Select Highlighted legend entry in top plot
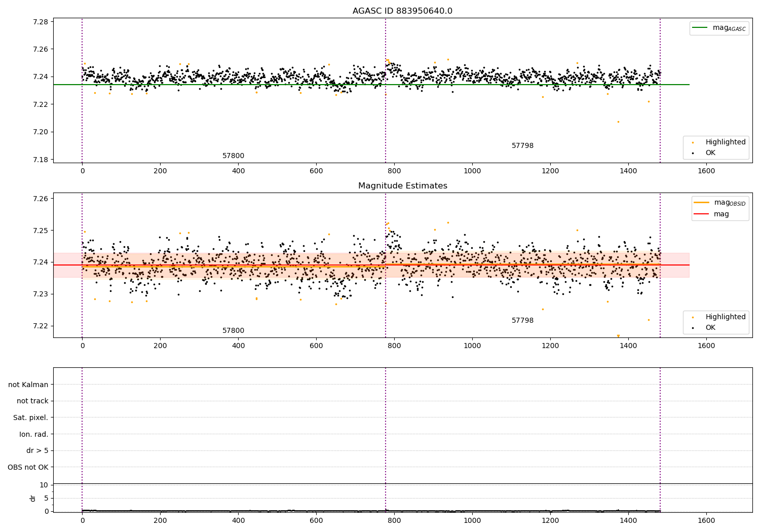 [x=719, y=142]
